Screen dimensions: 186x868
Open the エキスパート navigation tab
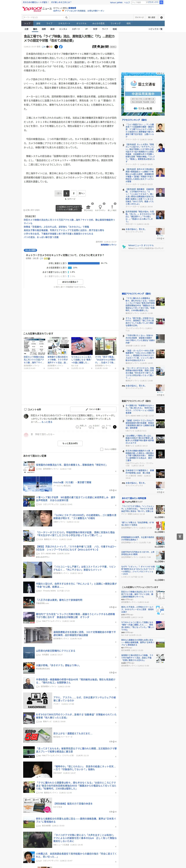point(64,23)
